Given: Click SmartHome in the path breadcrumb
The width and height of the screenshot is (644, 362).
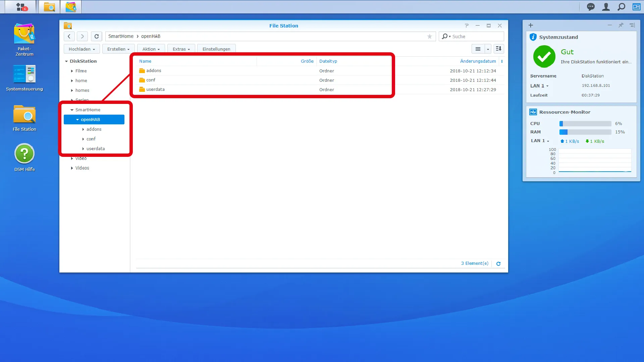Looking at the screenshot, I should [x=121, y=36].
